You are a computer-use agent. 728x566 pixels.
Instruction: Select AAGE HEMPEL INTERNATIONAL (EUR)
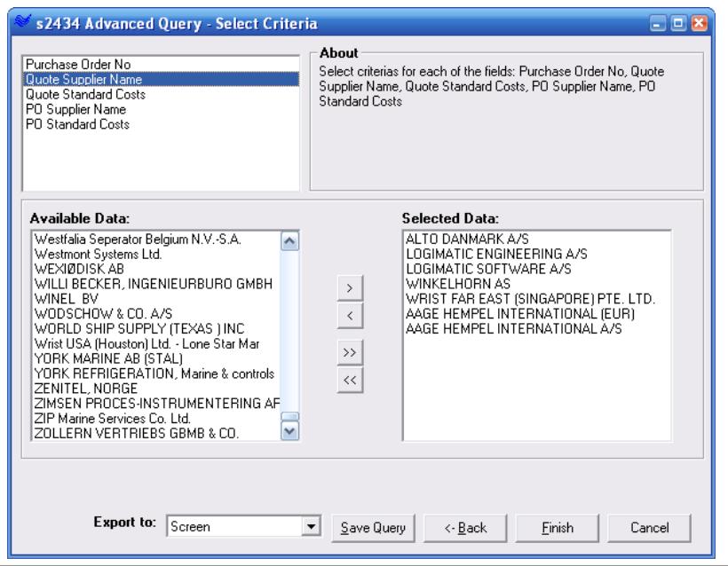[537, 314]
